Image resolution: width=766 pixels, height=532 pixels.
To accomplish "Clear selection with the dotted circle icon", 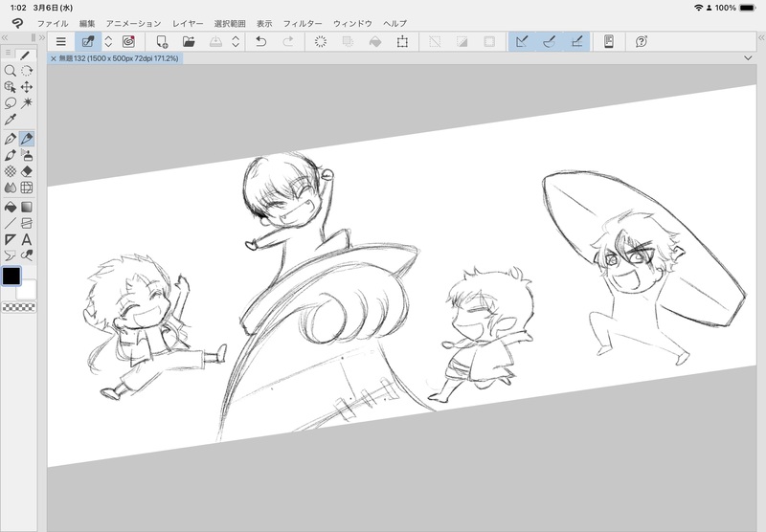I will pyautogui.click(x=321, y=42).
